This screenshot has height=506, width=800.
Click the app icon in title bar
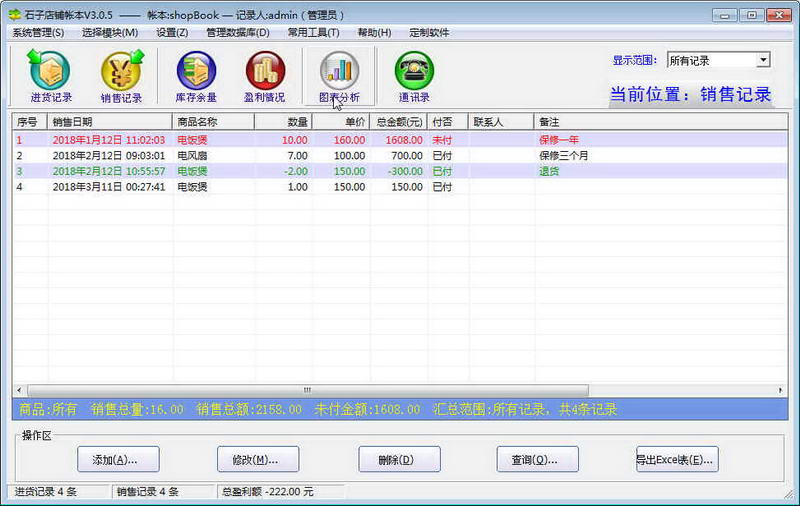click(14, 15)
